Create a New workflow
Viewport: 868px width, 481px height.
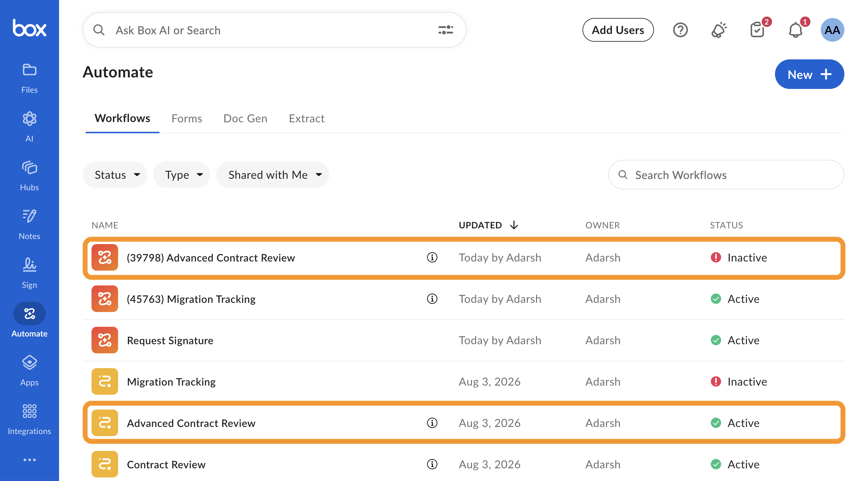809,74
